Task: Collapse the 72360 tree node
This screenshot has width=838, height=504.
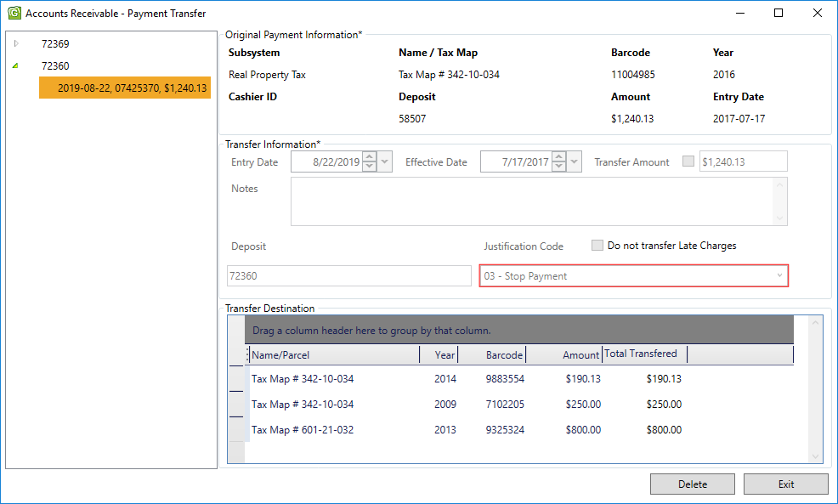Action: tap(15, 65)
